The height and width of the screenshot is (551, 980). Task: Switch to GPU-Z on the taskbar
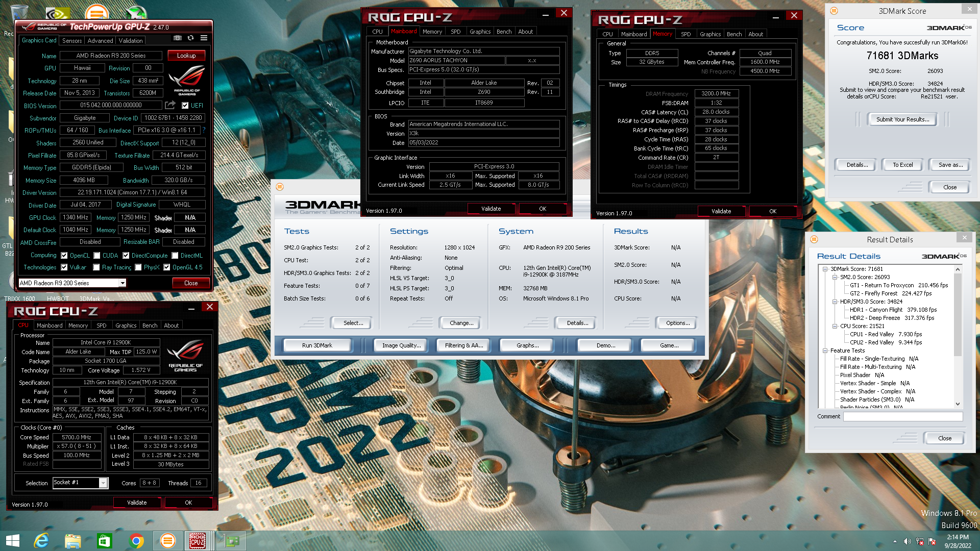pos(231,541)
